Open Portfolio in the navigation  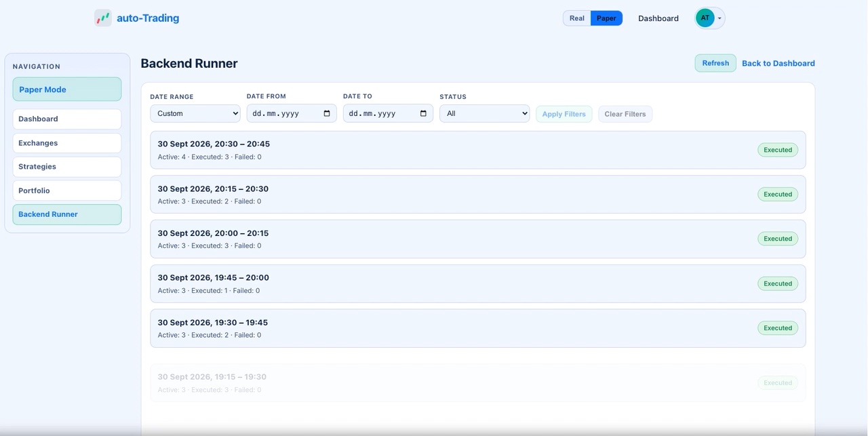tap(67, 191)
